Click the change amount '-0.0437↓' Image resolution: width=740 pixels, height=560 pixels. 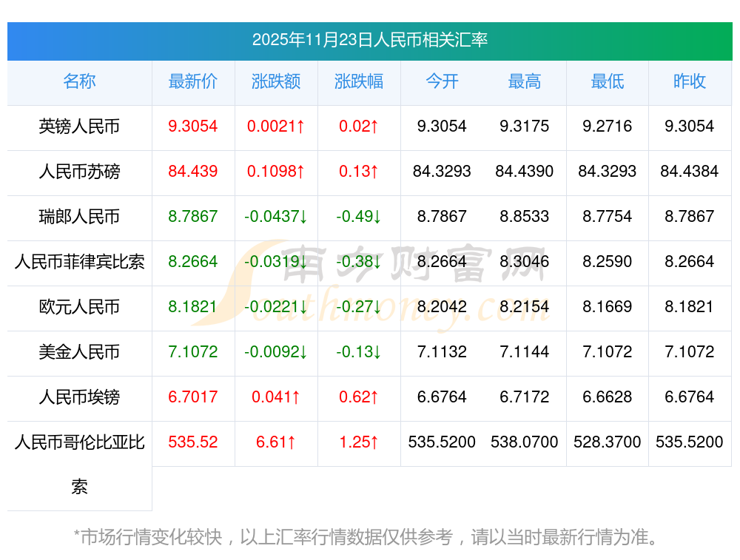[276, 217]
